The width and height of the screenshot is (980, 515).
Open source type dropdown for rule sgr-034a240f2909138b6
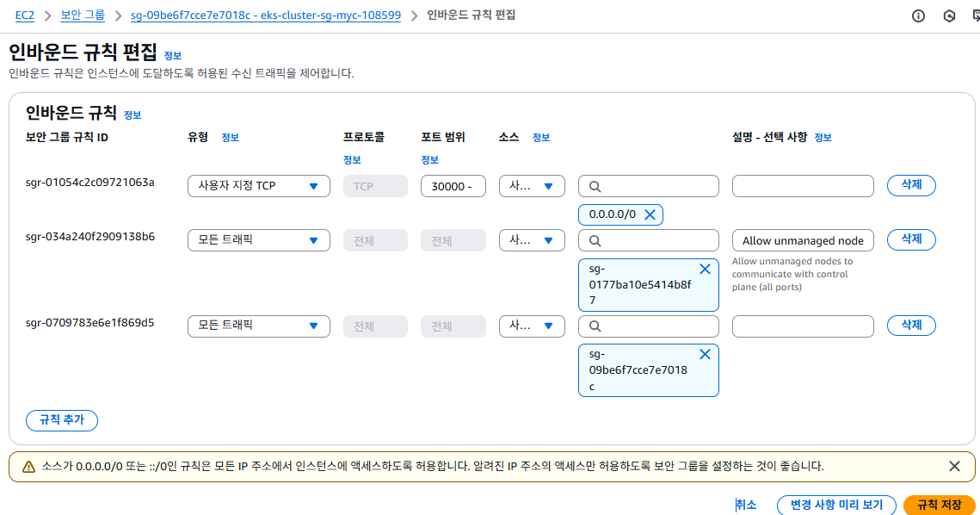pos(532,240)
